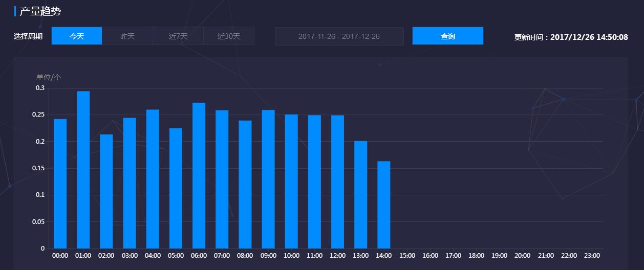Select the 09:00 bar
The image size is (644, 270).
pos(268,179)
